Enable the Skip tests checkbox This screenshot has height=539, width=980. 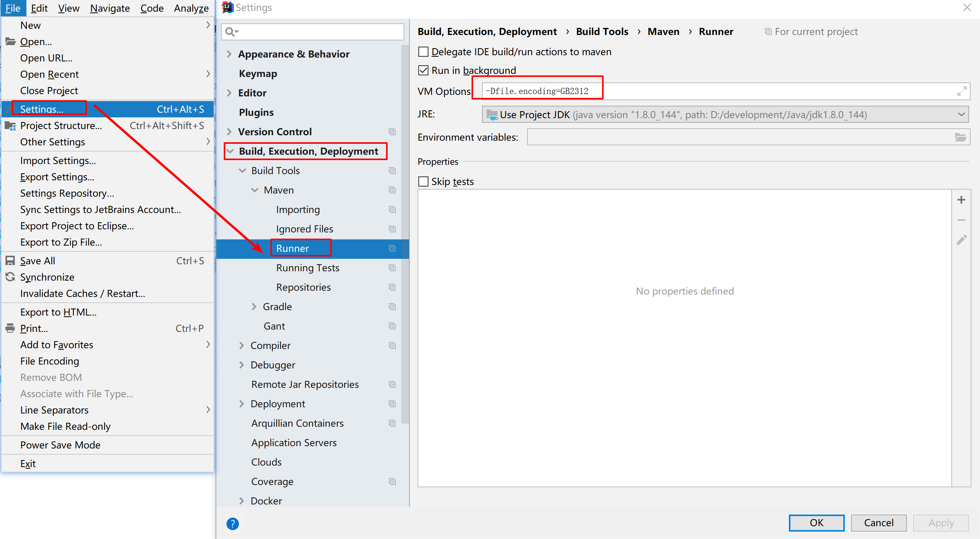pos(423,181)
